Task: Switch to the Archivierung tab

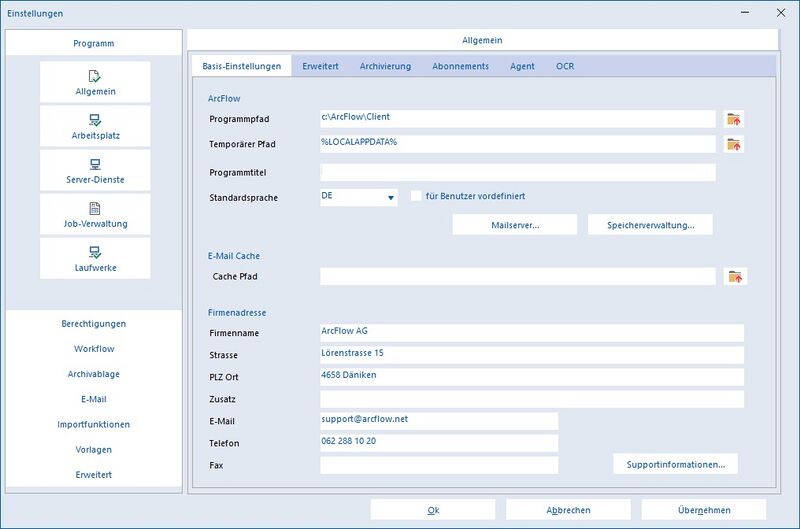Action: click(x=385, y=66)
